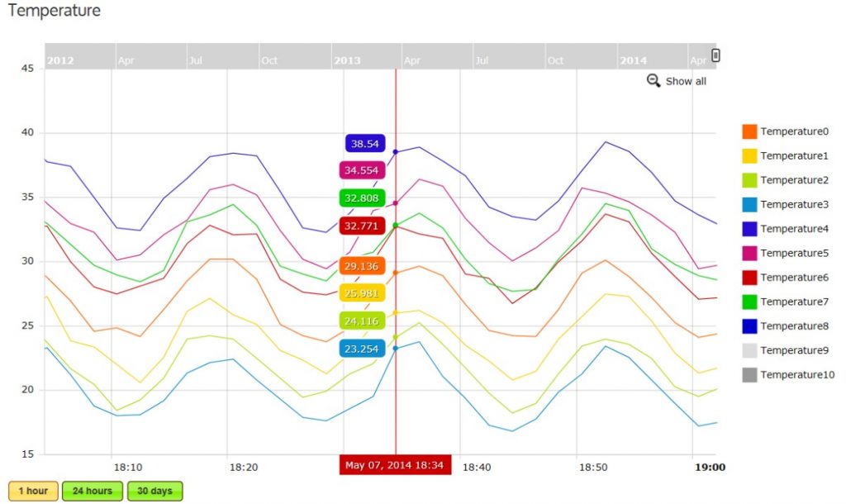Toggle the Temperature1 series label in legend

[x=794, y=156]
